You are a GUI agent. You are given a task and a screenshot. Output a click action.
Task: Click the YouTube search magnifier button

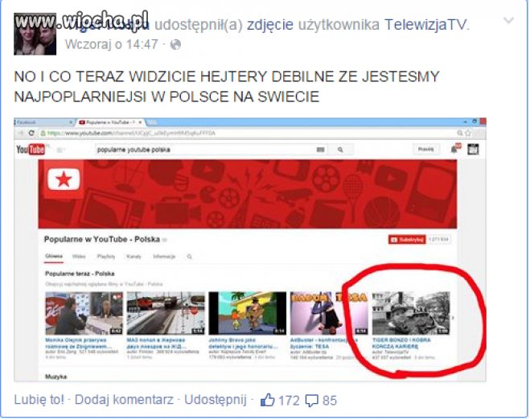340,150
